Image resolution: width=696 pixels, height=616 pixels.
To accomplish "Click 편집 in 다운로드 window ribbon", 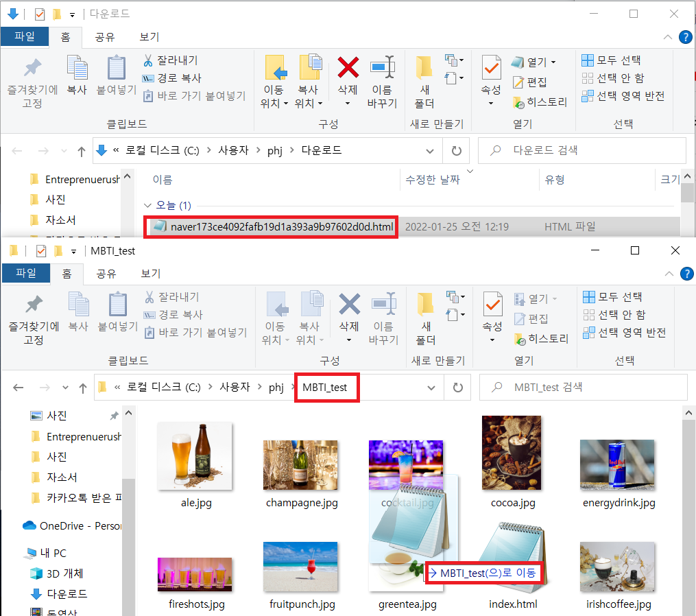I will [530, 82].
